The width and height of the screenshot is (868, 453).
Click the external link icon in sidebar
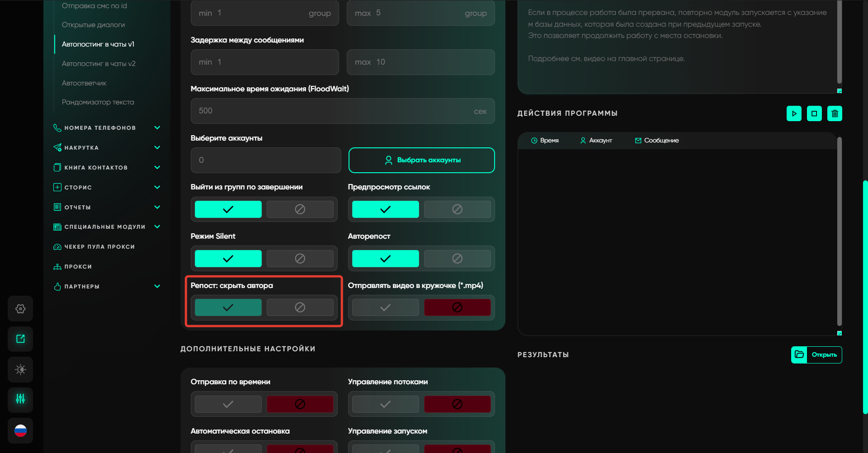point(20,339)
